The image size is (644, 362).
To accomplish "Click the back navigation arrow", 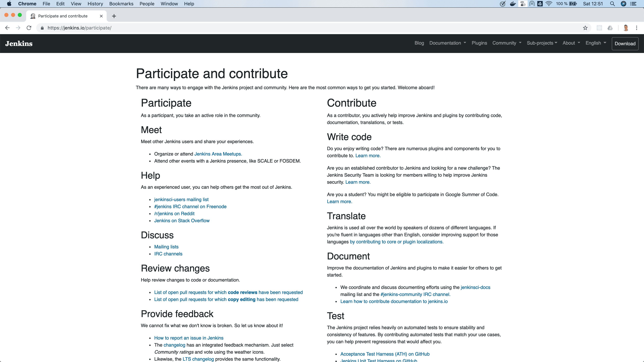I will pos(7,28).
